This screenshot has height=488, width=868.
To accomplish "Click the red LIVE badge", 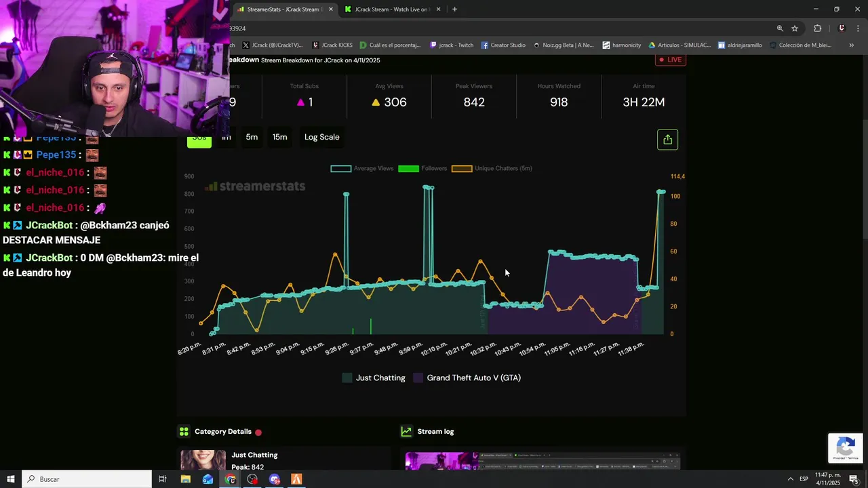I will pos(671,60).
